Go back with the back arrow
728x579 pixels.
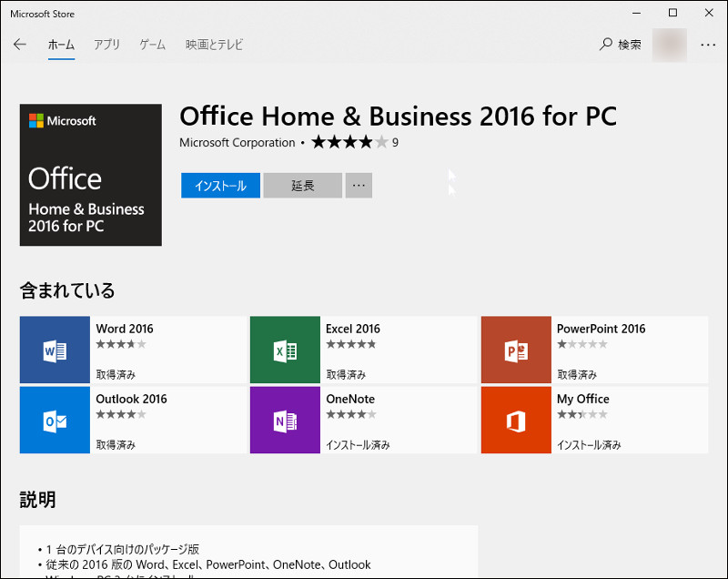coord(20,45)
